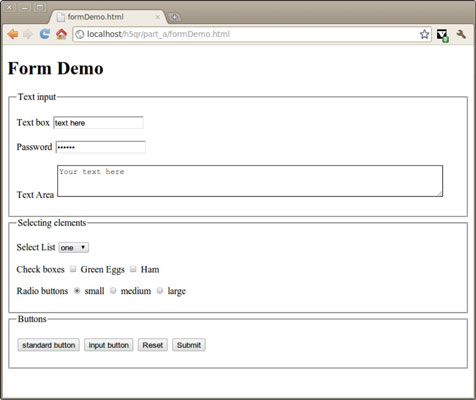Bookmark page with the star icon
This screenshot has width=476, height=400.
[424, 34]
